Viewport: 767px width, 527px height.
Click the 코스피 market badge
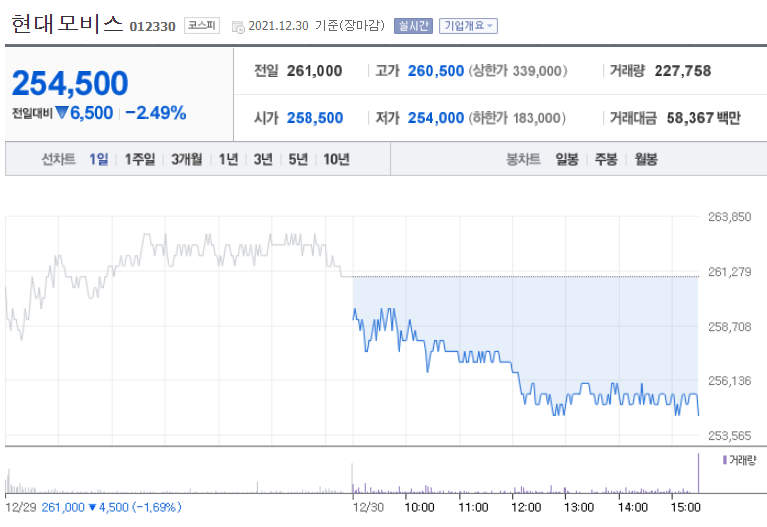(202, 25)
